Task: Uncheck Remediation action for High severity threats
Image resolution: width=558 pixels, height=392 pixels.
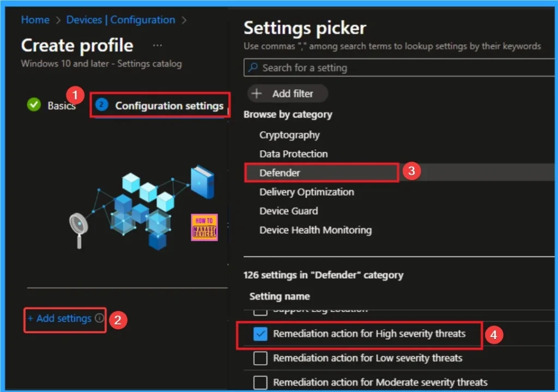Action: point(260,334)
